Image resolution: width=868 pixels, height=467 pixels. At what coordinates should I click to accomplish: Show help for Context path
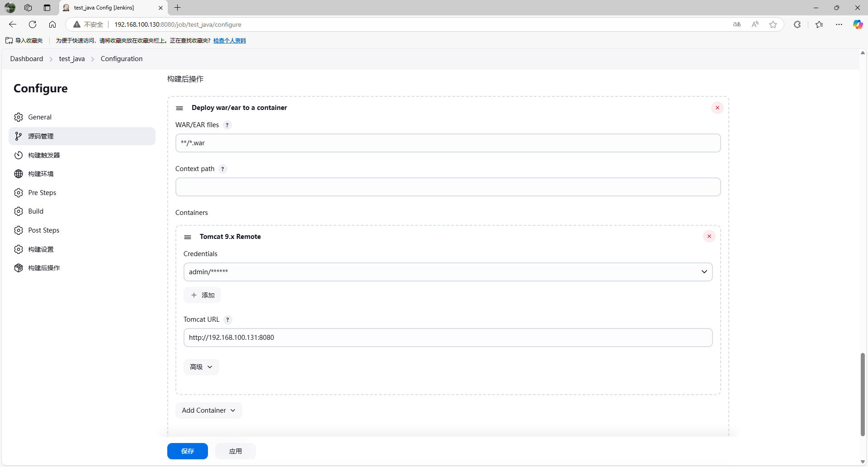point(222,169)
